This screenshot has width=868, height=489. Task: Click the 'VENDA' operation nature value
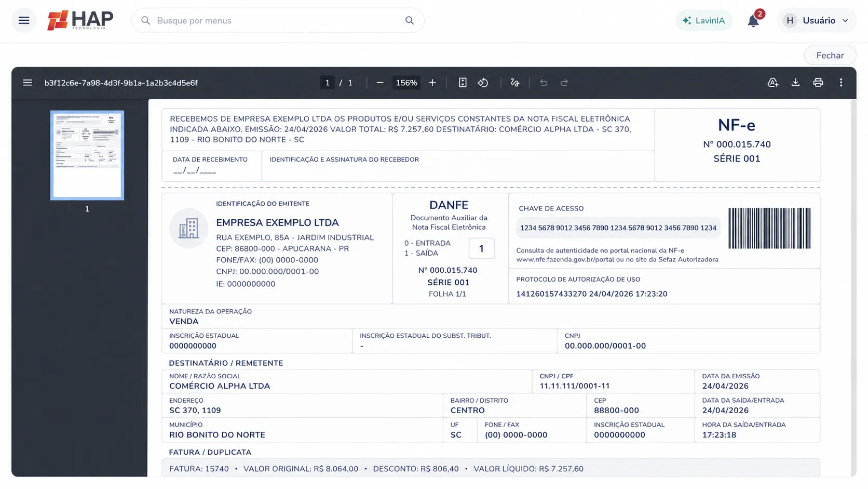184,322
